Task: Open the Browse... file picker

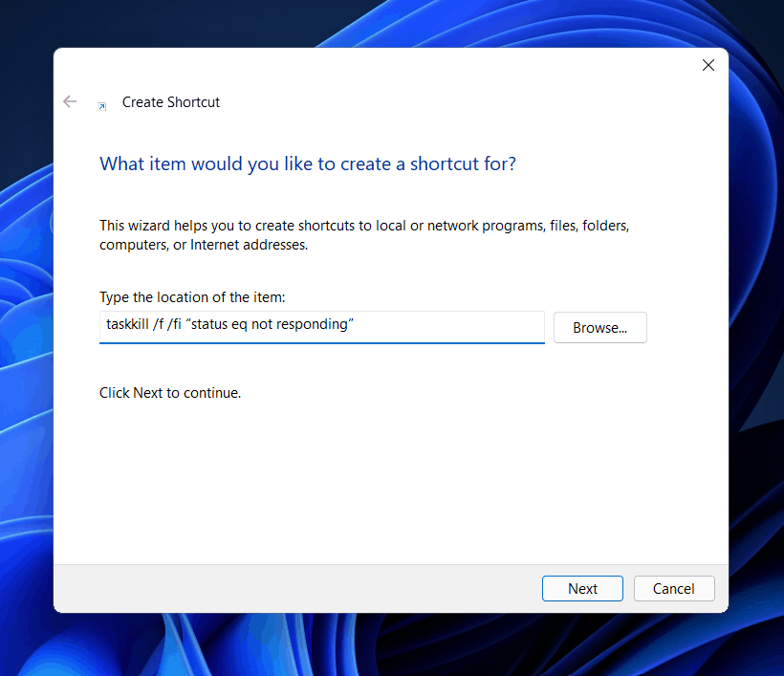Action: point(599,328)
